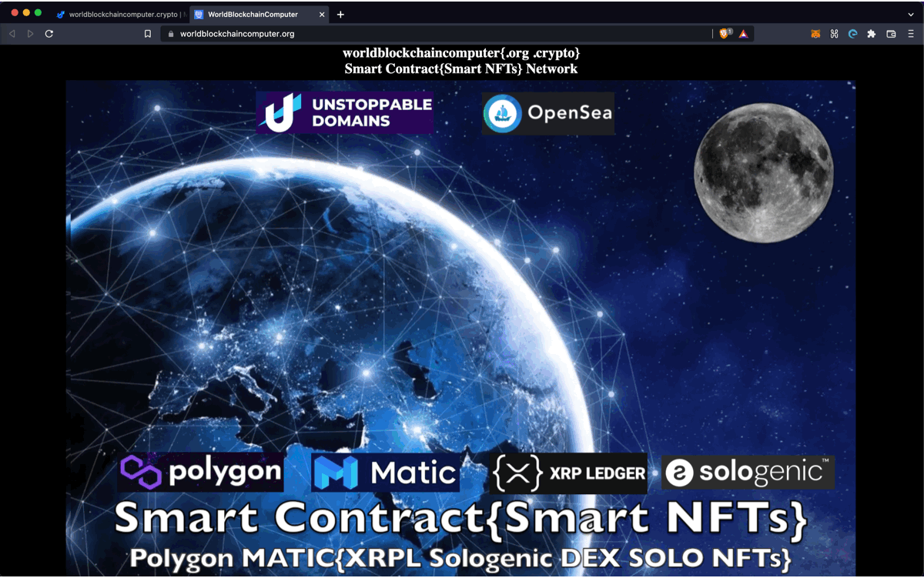
Task: Open the blue Edge-style extension icon
Action: tap(852, 34)
